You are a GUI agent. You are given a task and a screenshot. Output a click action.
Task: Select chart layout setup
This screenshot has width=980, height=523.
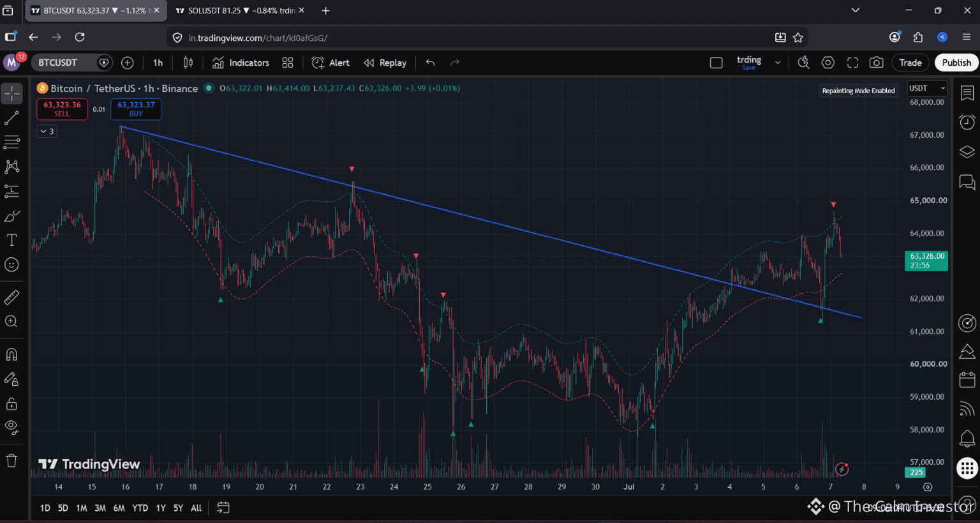click(x=716, y=63)
